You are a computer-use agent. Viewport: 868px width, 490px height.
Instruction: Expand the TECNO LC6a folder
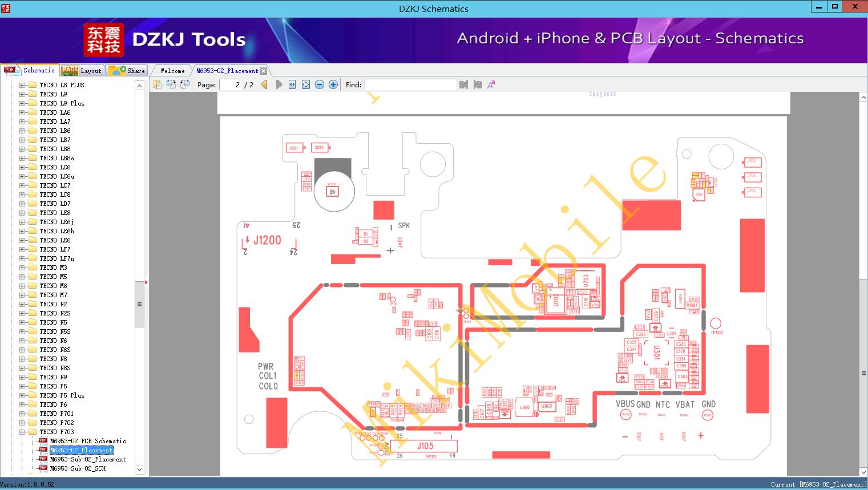pos(22,176)
